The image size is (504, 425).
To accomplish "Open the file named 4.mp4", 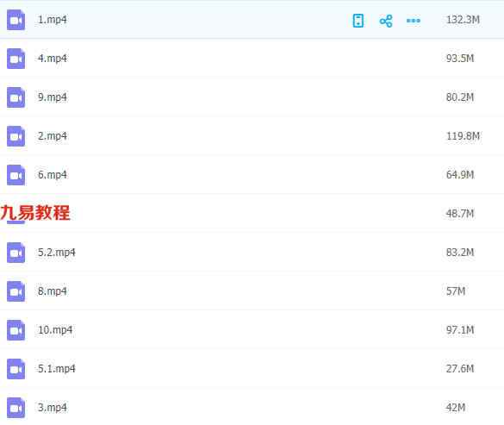I will click(x=53, y=59).
